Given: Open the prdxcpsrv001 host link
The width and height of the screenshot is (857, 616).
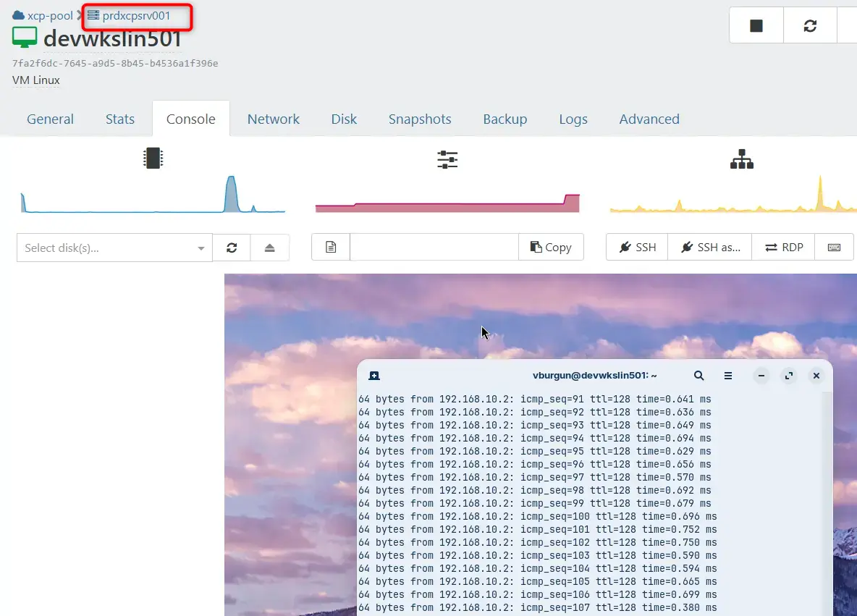Looking at the screenshot, I should tap(136, 15).
